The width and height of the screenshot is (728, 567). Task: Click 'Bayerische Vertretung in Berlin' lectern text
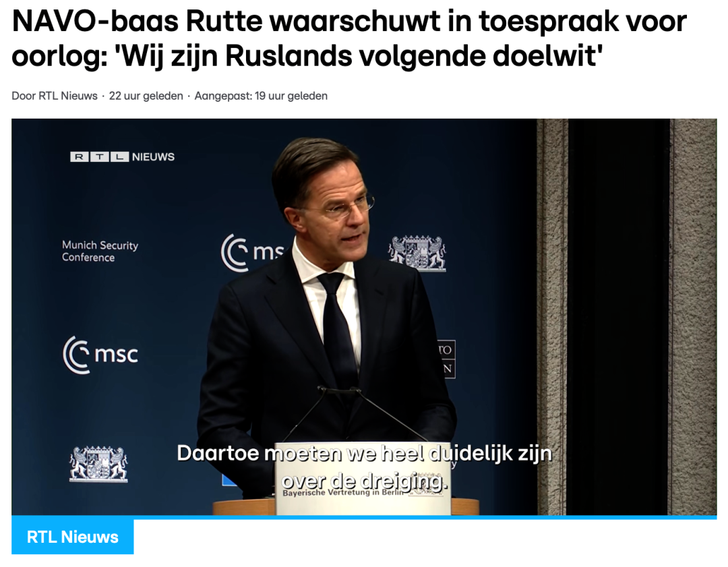click(343, 493)
